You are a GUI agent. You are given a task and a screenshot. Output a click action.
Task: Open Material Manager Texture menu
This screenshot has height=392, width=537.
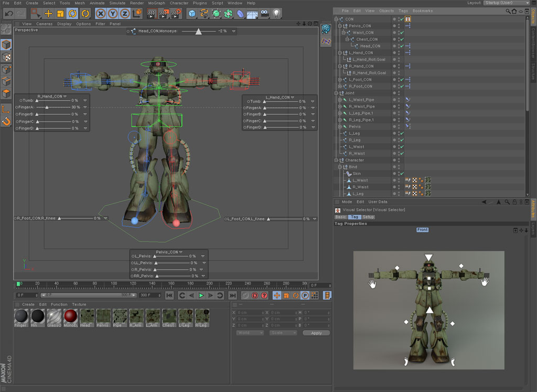pyautogui.click(x=79, y=304)
